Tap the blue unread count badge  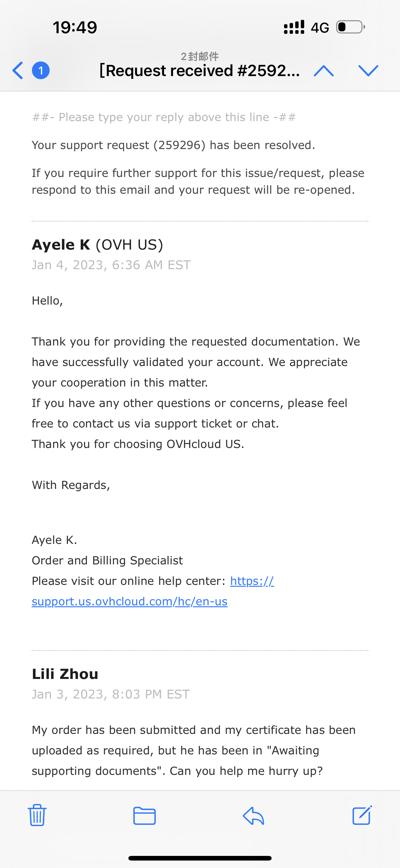click(x=41, y=70)
